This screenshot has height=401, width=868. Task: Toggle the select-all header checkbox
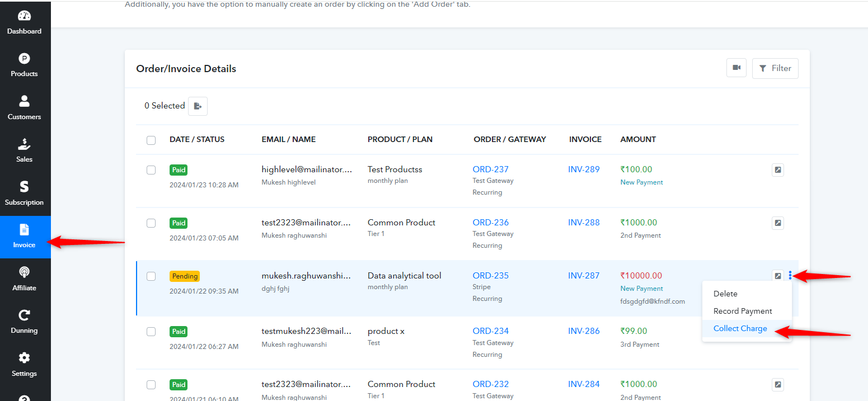tap(151, 140)
